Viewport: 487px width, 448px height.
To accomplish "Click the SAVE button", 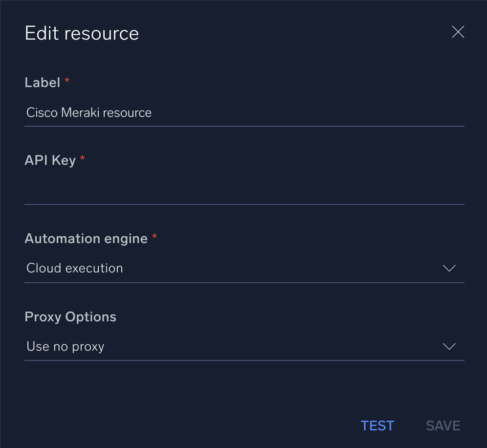I will [x=443, y=426].
